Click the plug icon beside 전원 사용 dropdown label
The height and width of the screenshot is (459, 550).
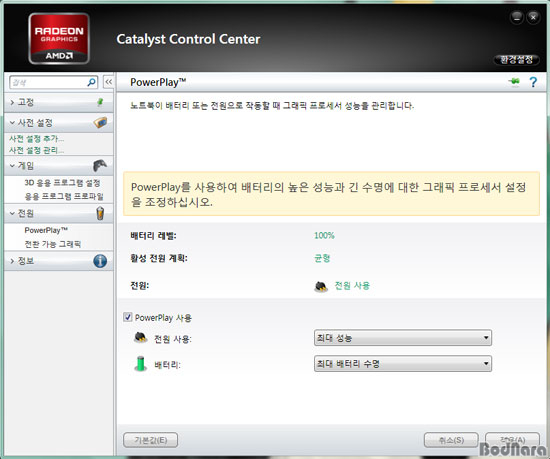[141, 338]
